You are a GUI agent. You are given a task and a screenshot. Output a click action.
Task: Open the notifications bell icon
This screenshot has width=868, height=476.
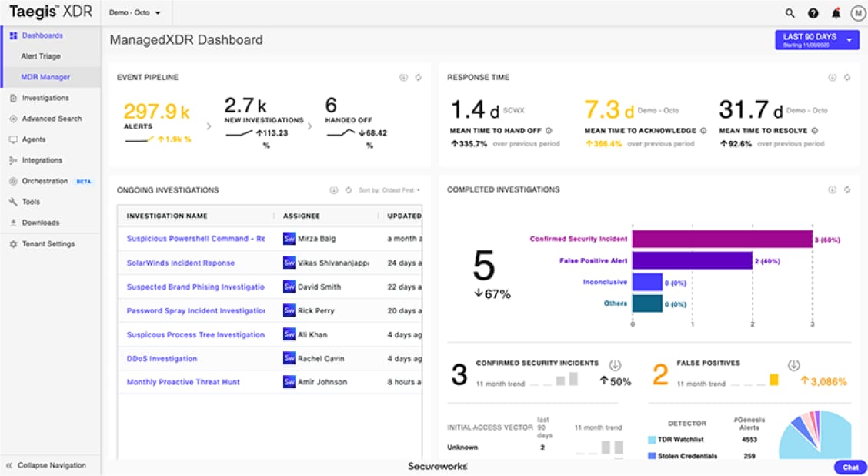point(836,13)
